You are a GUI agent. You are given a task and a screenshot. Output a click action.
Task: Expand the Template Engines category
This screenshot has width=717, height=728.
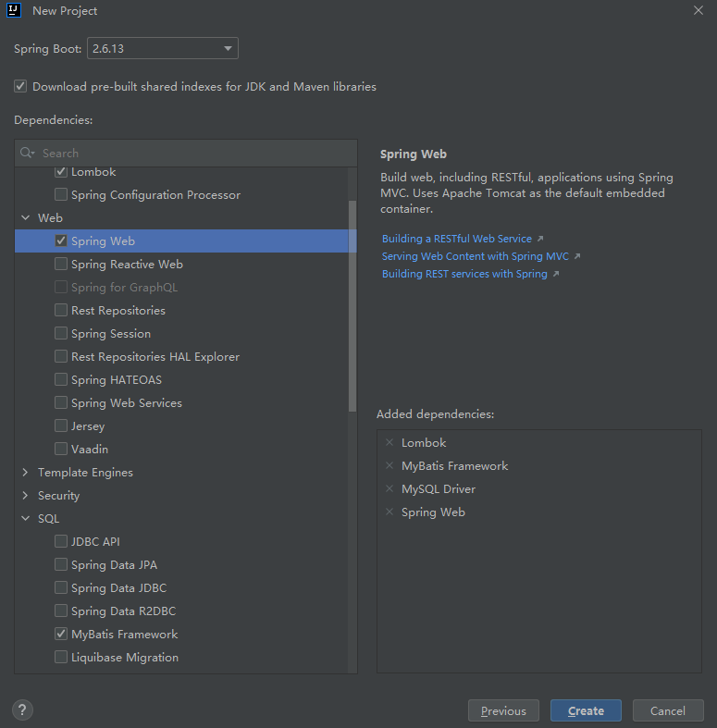click(x=26, y=472)
